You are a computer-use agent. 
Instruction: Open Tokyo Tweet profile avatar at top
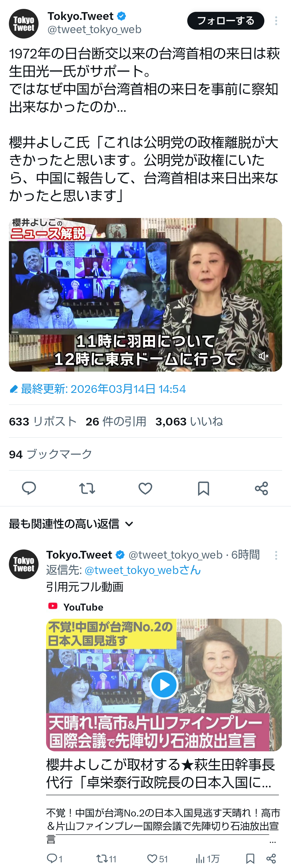point(24,24)
